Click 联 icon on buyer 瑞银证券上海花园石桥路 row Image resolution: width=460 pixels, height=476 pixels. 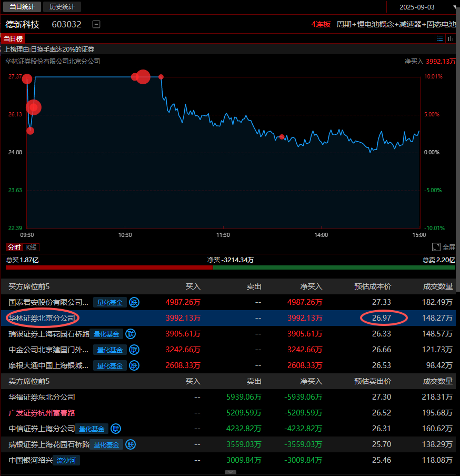(x=131, y=334)
